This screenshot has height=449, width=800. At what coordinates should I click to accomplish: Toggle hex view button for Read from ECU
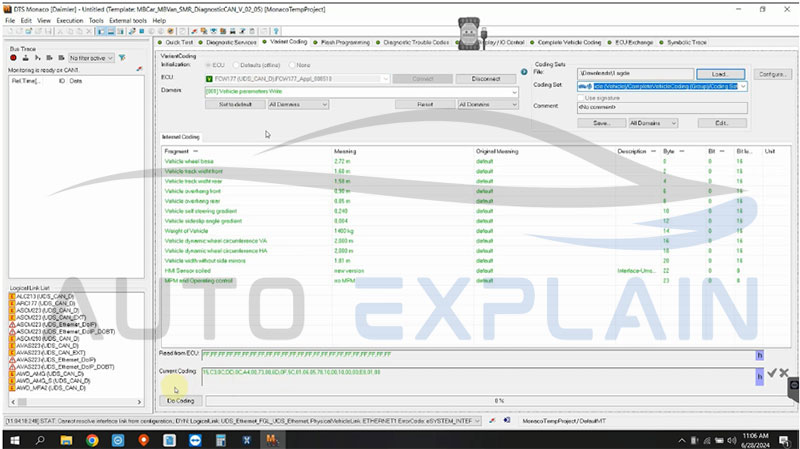point(760,355)
